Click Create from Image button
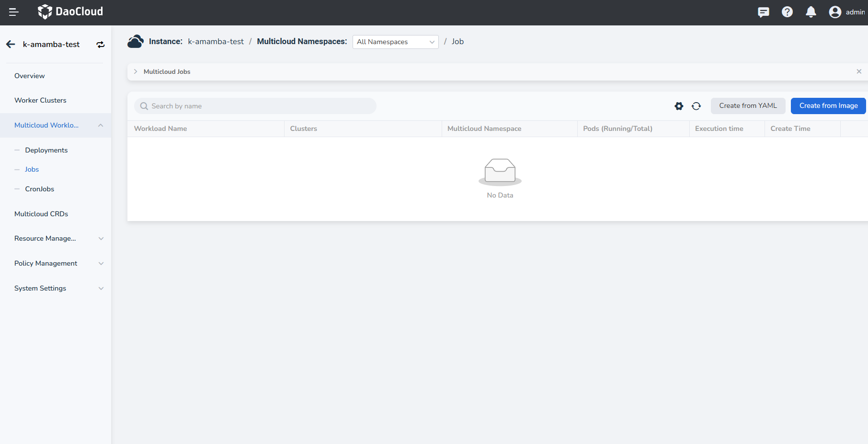The height and width of the screenshot is (444, 868). (x=828, y=106)
